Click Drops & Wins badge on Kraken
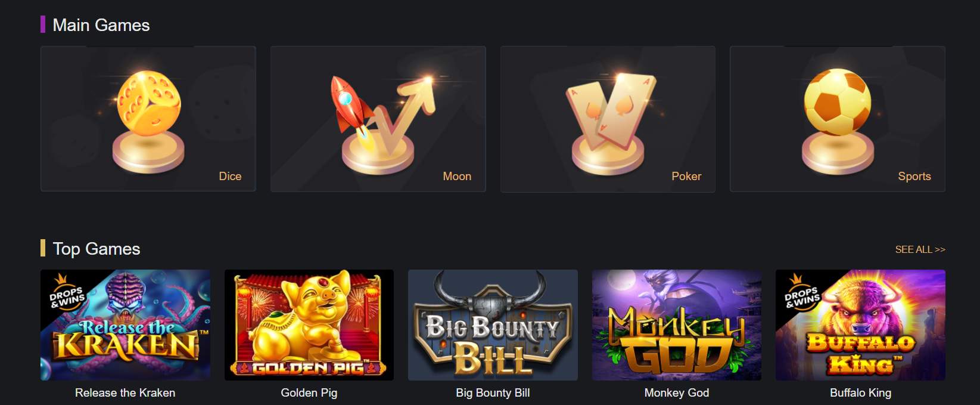Screen dimensions: 980x405 click(x=66, y=293)
